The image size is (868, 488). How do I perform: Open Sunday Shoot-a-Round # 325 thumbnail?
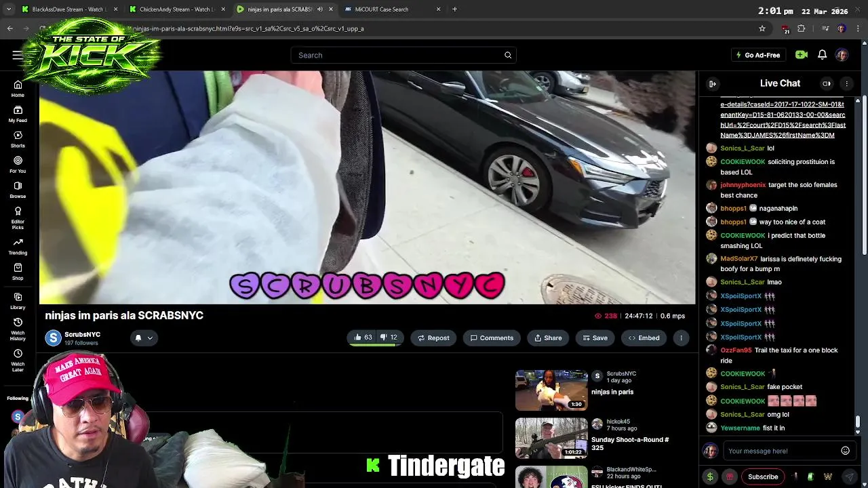[551, 438]
